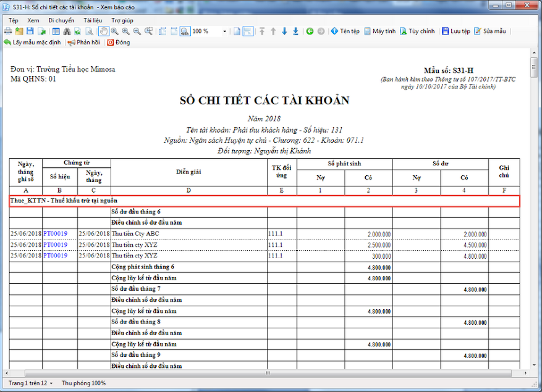The height and width of the screenshot is (392, 542).
Task: Click Lưu tệp to save file
Action: click(x=456, y=31)
